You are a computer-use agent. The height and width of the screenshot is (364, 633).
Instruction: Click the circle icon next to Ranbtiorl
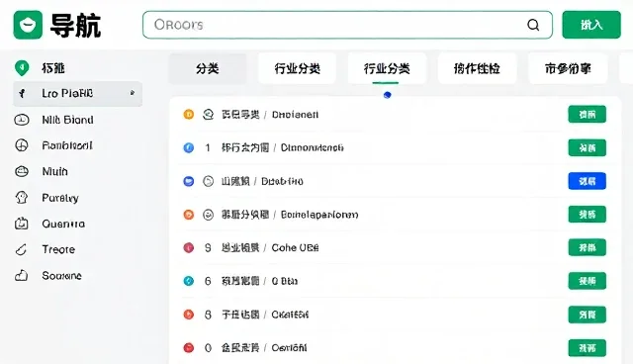[x=22, y=145]
